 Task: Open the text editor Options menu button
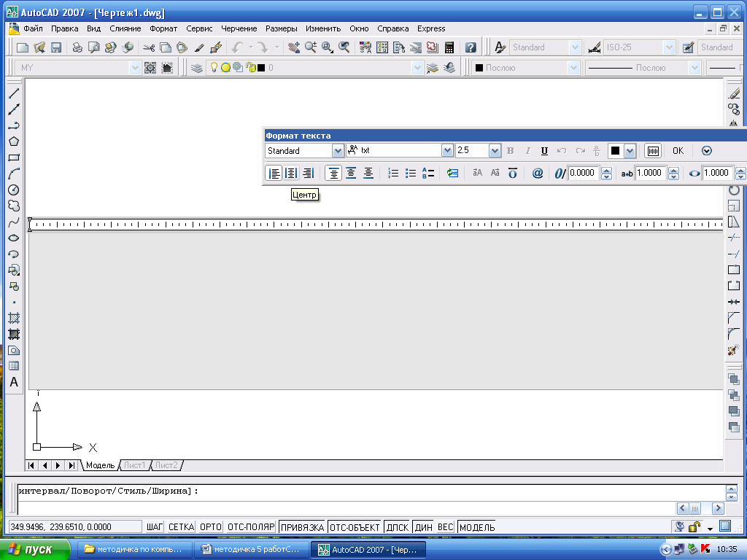coord(706,151)
